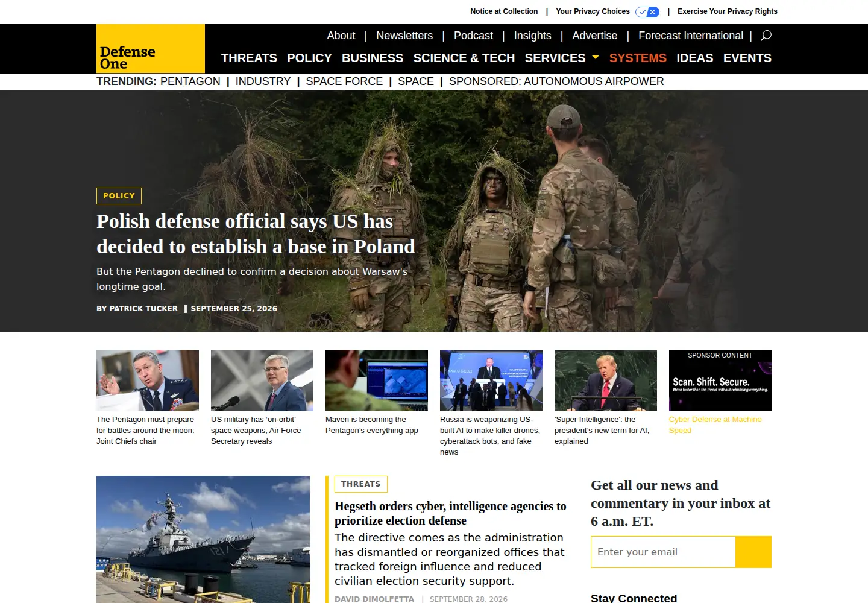Open the Newsletters link

[x=404, y=36]
